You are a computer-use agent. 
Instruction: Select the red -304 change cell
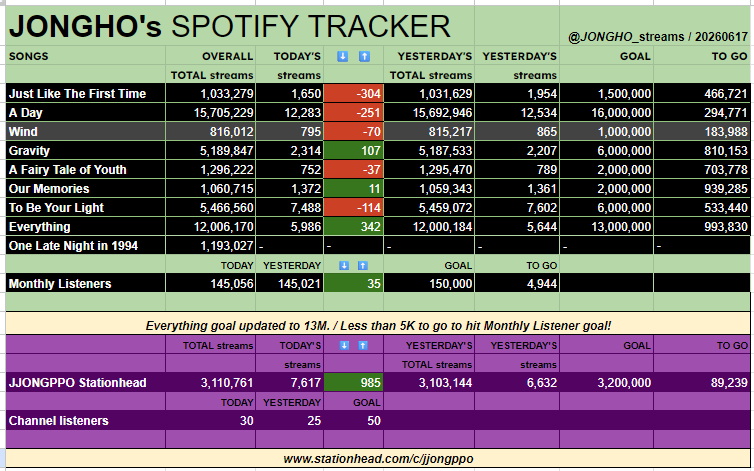353,93
